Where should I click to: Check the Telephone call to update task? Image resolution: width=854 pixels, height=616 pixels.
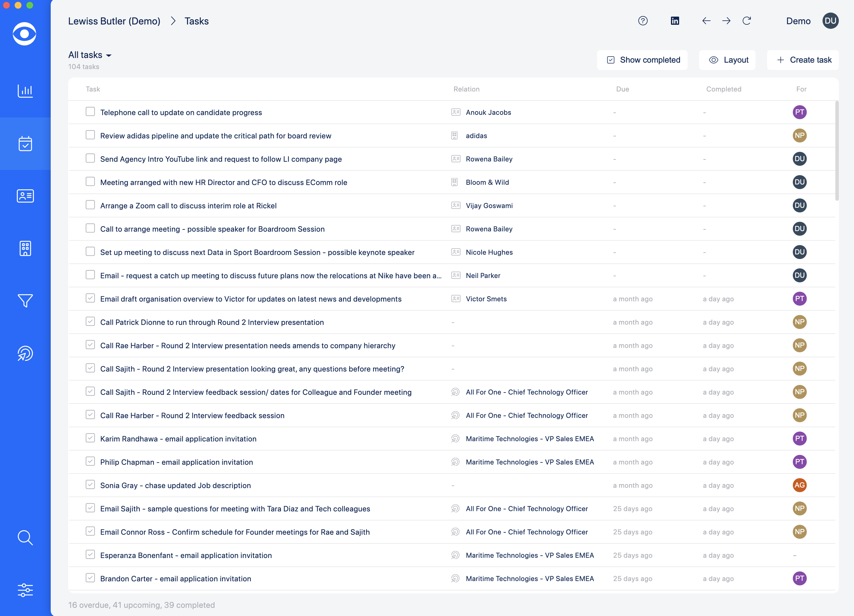(x=90, y=112)
